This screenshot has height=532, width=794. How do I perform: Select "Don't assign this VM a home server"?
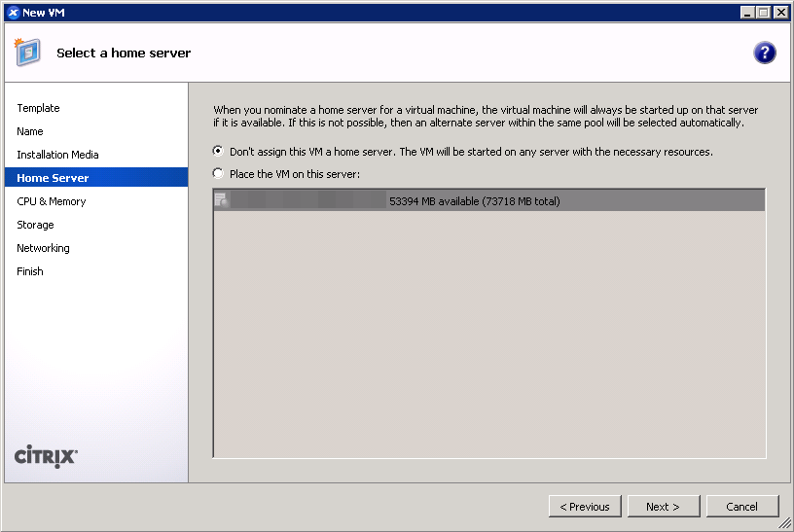218,152
